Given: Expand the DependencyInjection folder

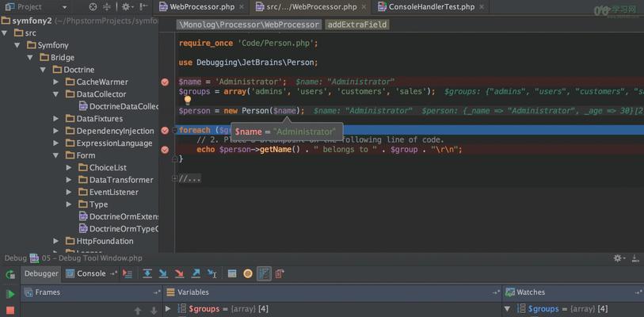Looking at the screenshot, I should (56, 131).
